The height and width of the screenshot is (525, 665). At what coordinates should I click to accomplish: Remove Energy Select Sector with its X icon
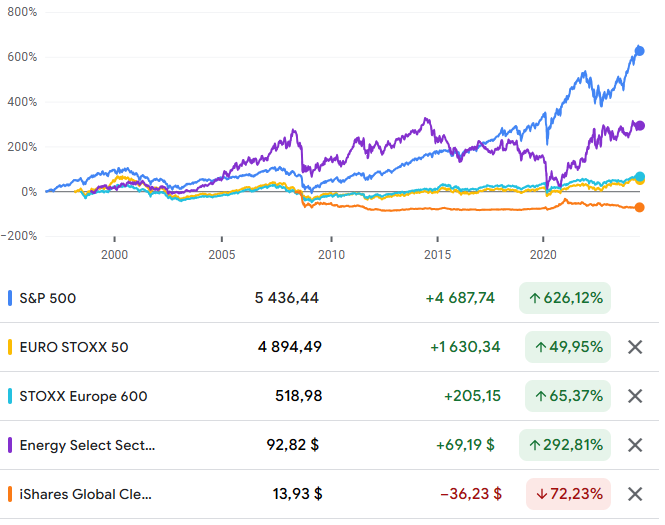point(634,445)
